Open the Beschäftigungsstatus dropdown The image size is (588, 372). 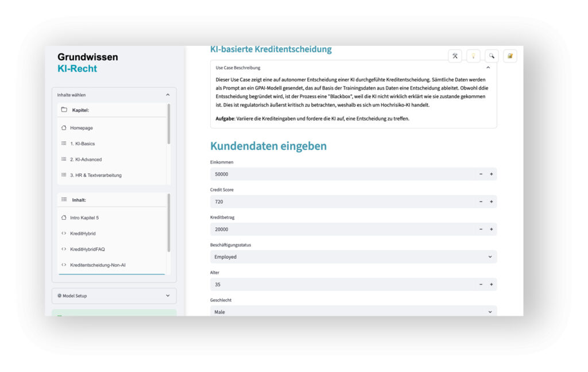(353, 257)
